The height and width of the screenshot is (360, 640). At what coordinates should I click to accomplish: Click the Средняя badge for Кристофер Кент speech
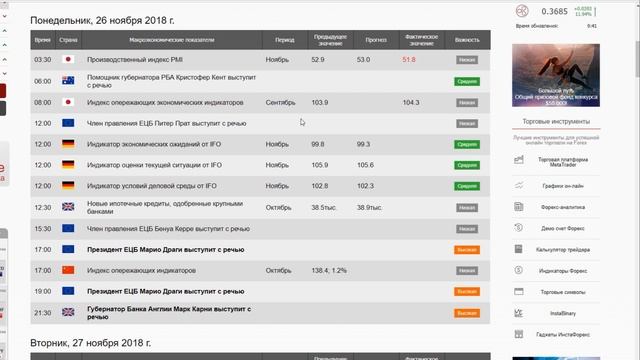(467, 81)
